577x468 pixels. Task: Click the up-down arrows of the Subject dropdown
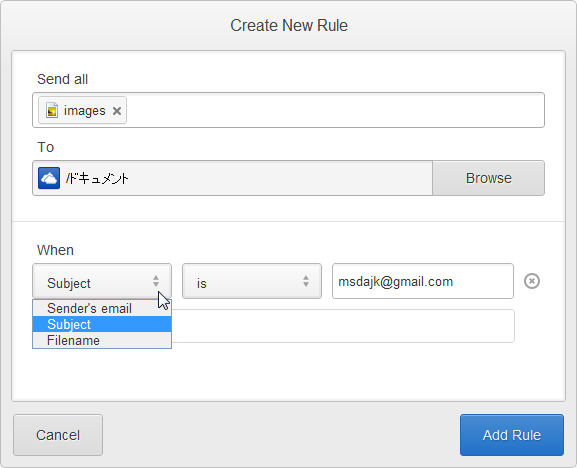click(x=156, y=281)
